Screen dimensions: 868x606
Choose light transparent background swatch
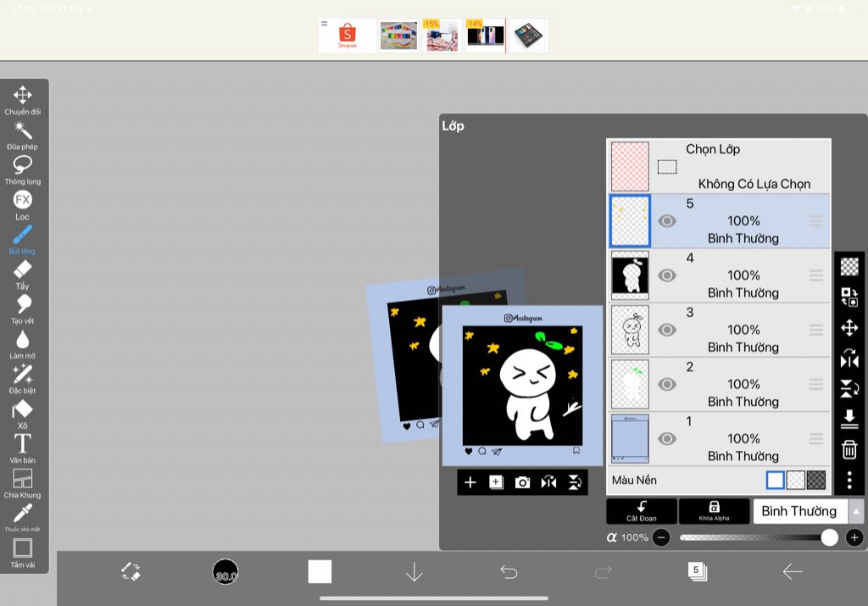point(795,480)
